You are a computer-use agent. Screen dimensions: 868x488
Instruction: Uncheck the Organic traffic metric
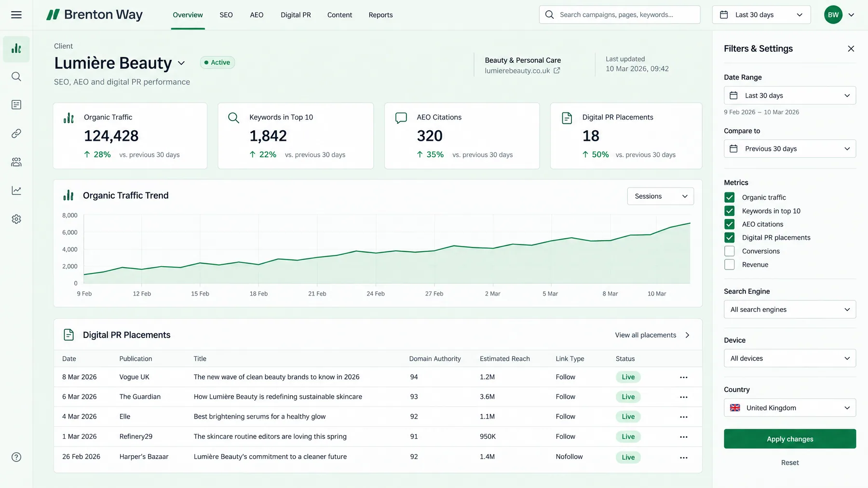[730, 197]
